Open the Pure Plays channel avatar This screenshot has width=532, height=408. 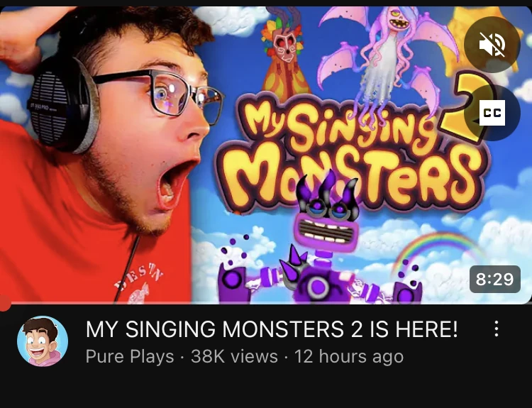[x=43, y=341]
